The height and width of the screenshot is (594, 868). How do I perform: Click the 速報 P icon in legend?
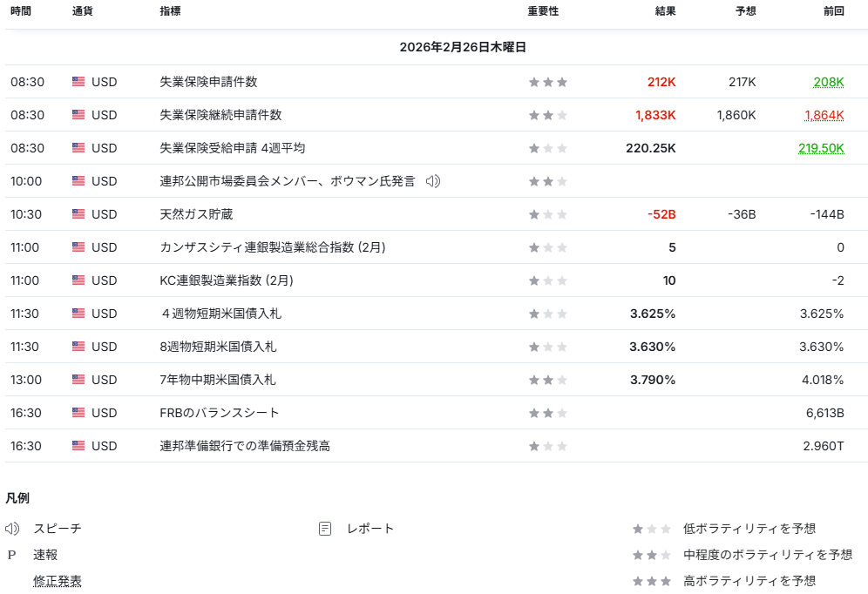[12, 555]
